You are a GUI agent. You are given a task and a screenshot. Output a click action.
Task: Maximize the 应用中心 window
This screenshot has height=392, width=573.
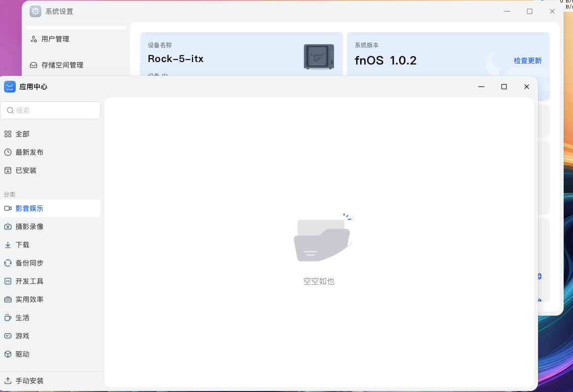504,87
